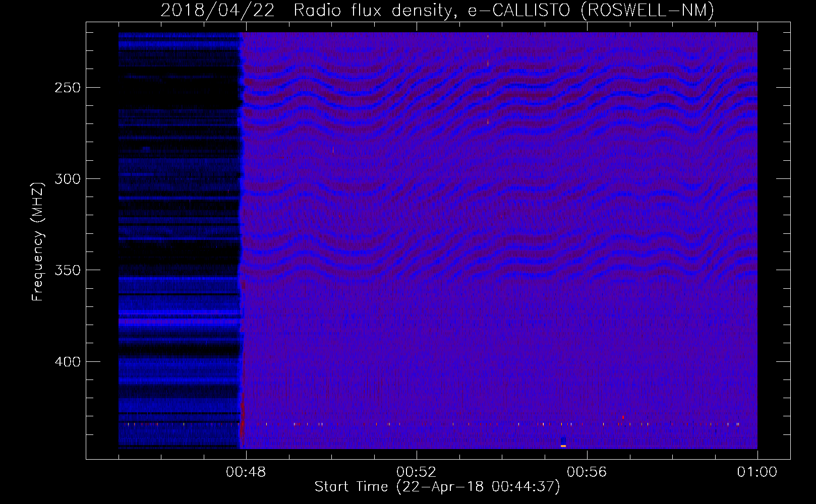Select the 400 frequency tick label
Screen dimensions: 816x504
point(68,362)
